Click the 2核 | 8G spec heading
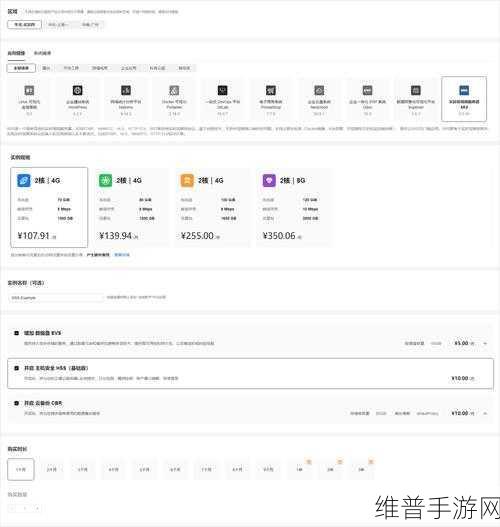The width and height of the screenshot is (500, 527). point(293,180)
